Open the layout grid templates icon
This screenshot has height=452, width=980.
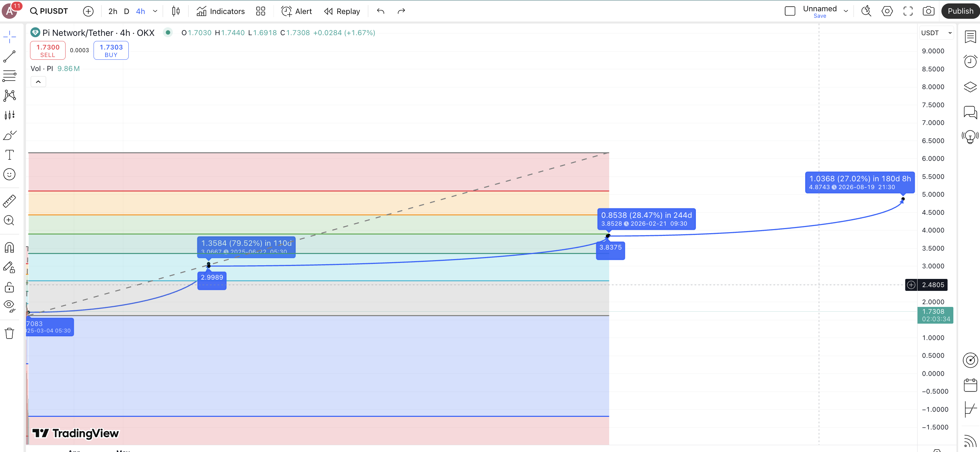[261, 11]
